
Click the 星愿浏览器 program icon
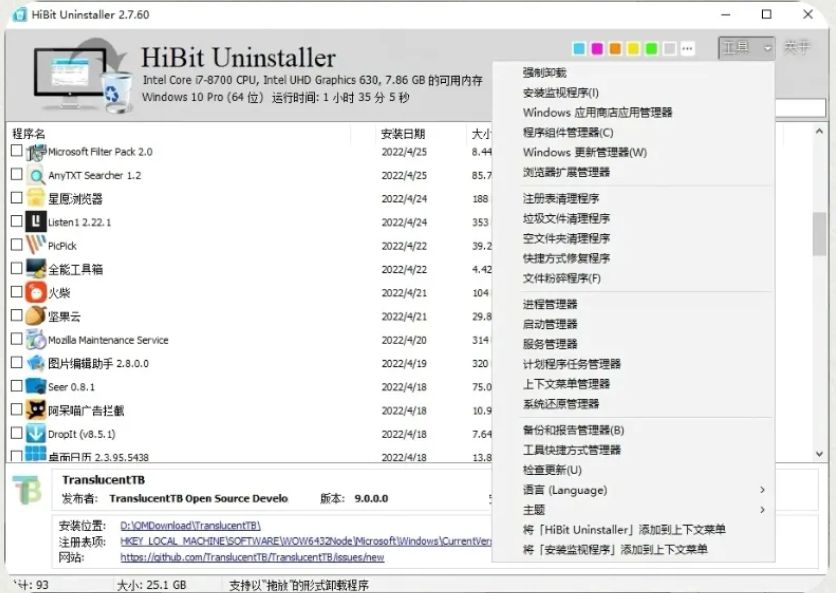click(36, 198)
